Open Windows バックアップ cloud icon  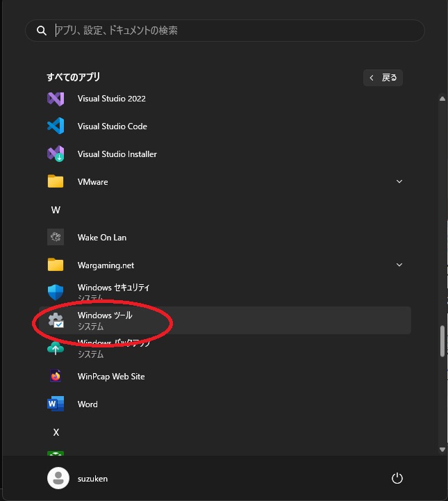(x=56, y=348)
